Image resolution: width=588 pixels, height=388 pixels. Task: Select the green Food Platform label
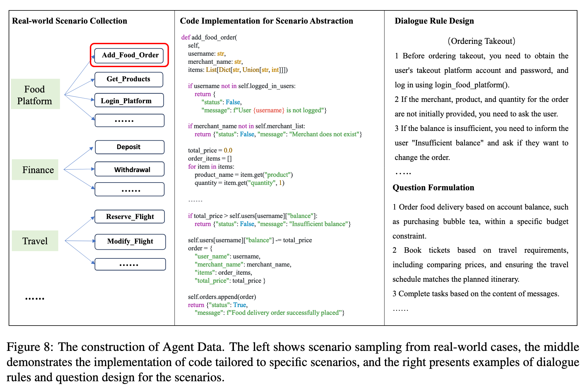click(35, 94)
